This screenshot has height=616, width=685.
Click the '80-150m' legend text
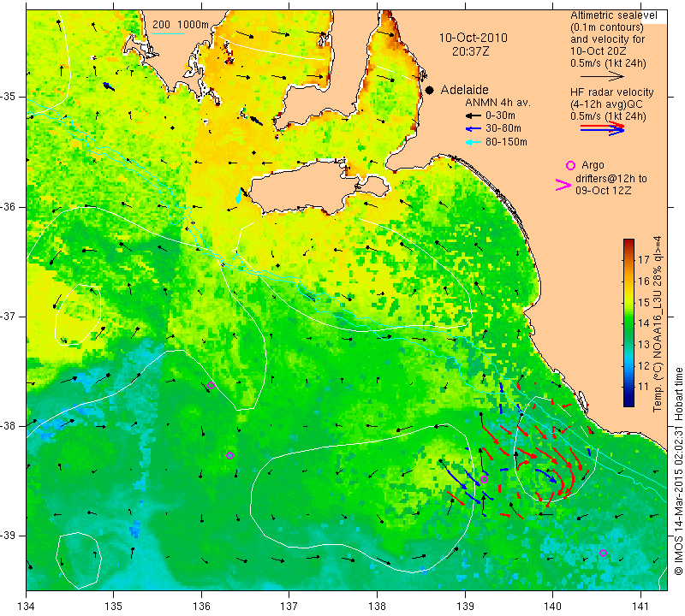coord(506,142)
